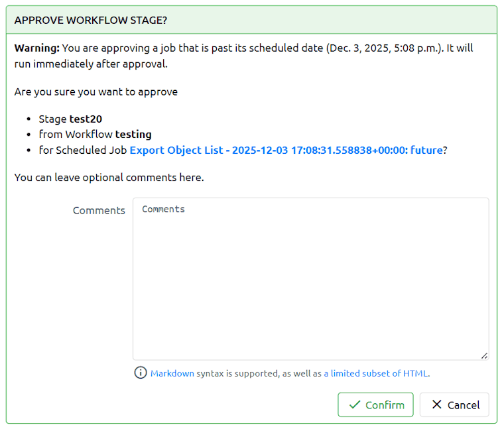Screen dimensions: 504x435
Task: Click the Confirm button
Action: tap(375, 404)
